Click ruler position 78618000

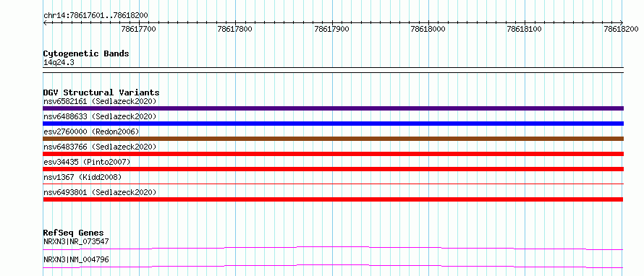(428, 29)
